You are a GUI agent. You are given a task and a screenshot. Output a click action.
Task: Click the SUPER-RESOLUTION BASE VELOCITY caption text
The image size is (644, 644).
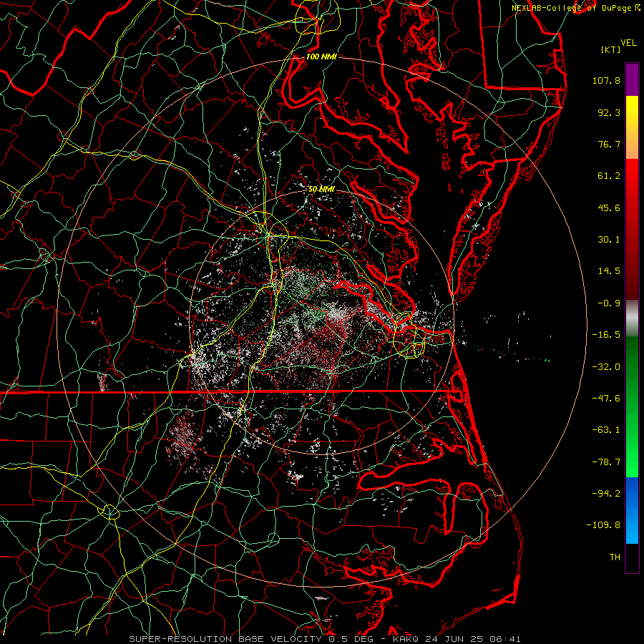225,639
